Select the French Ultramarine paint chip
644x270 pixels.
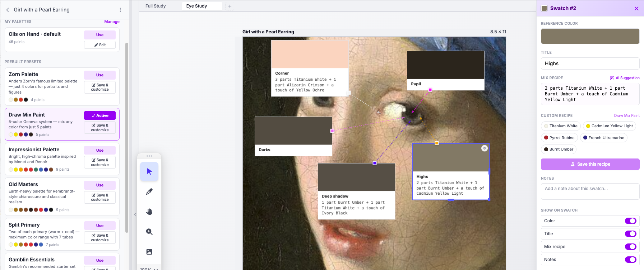[604, 138]
